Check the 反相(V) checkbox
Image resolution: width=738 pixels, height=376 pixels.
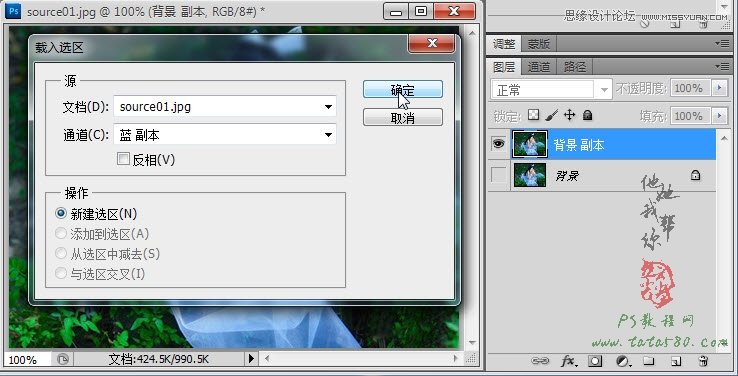coord(123,159)
